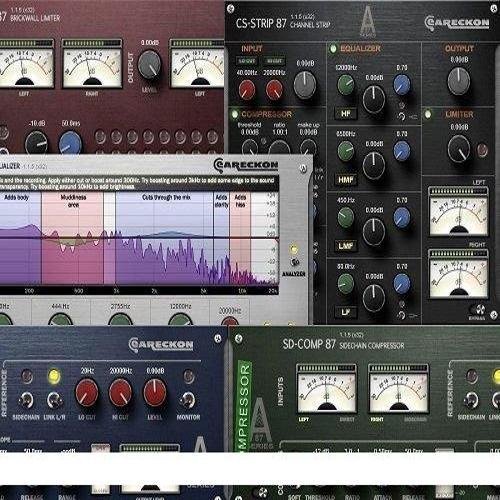
Task: Click the green 12000Hz frequency knob in HF band
Action: click(346, 85)
